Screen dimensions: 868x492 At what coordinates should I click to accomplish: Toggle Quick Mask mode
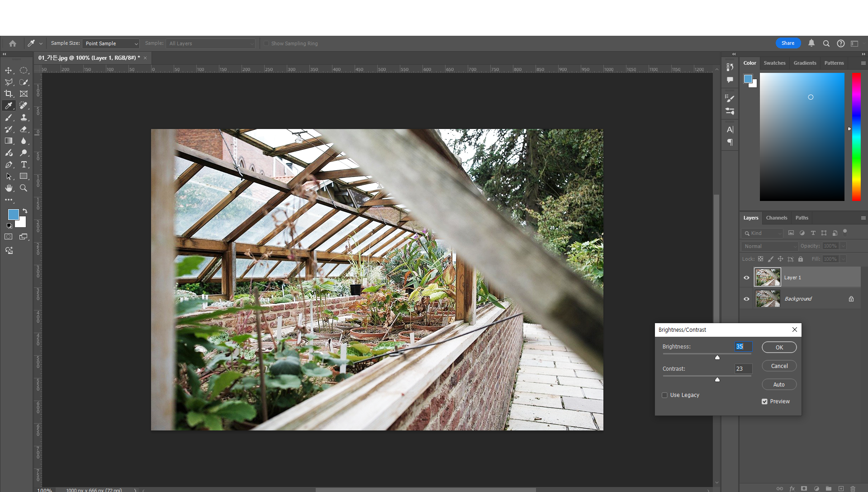point(9,237)
